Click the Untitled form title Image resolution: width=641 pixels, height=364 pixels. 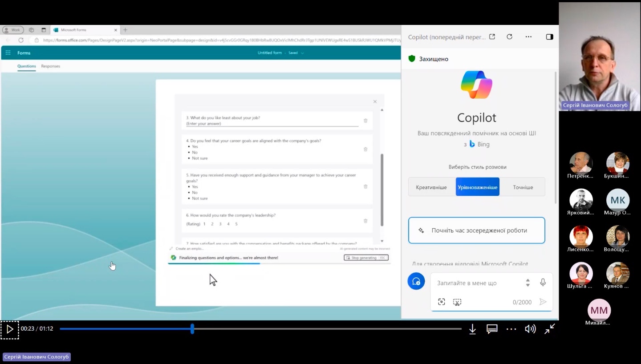(x=270, y=53)
